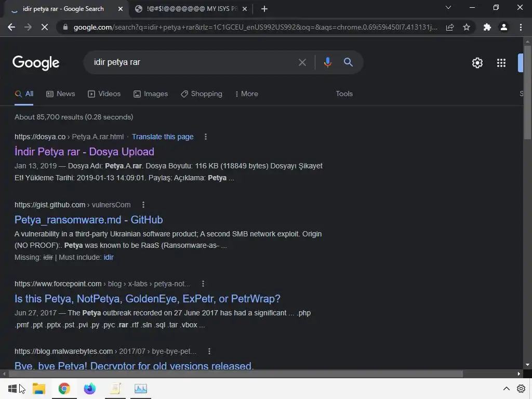Switch to the Images tab
532x399 pixels.
pyautogui.click(x=151, y=94)
